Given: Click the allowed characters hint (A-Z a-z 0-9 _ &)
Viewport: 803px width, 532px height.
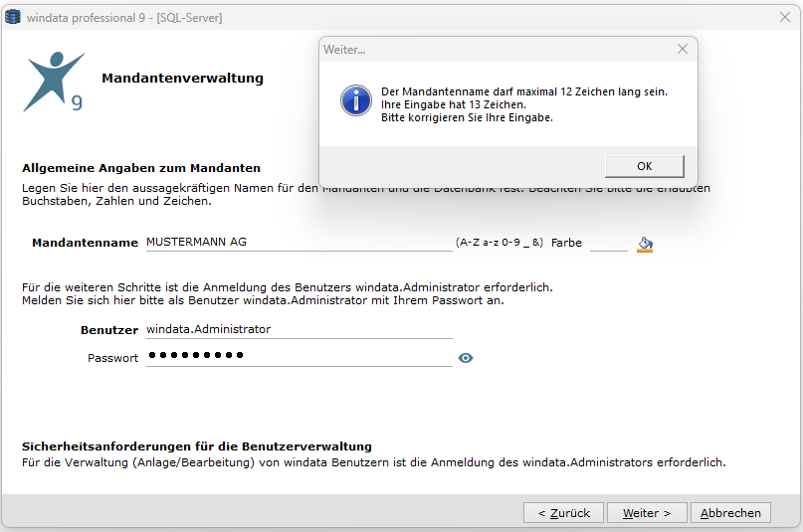Looking at the screenshot, I should [x=500, y=243].
